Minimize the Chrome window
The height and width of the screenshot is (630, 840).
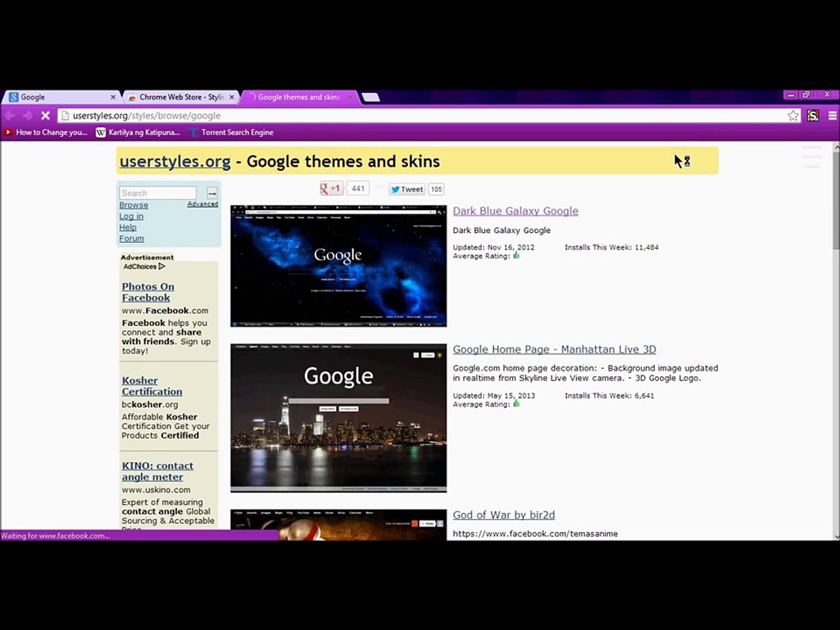pos(791,95)
